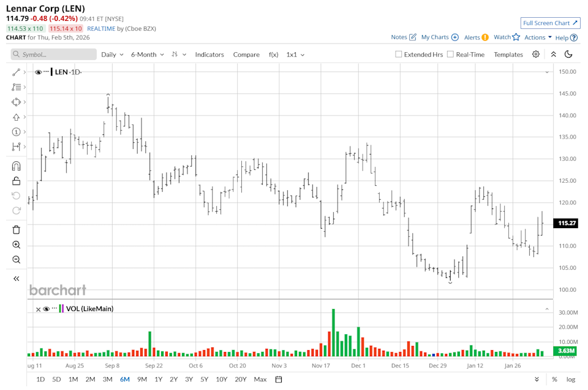Remove the VOL indicator pane
Image resolution: width=588 pixels, height=390 pixels.
coord(38,309)
